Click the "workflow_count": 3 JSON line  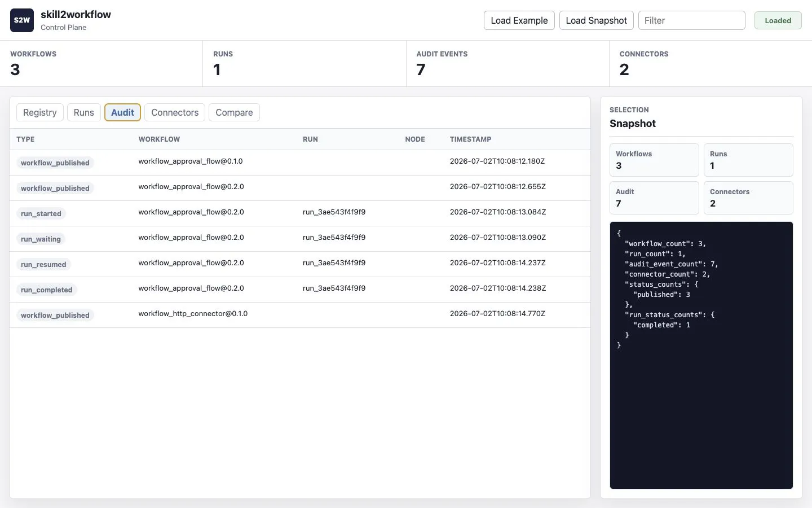[665, 244]
